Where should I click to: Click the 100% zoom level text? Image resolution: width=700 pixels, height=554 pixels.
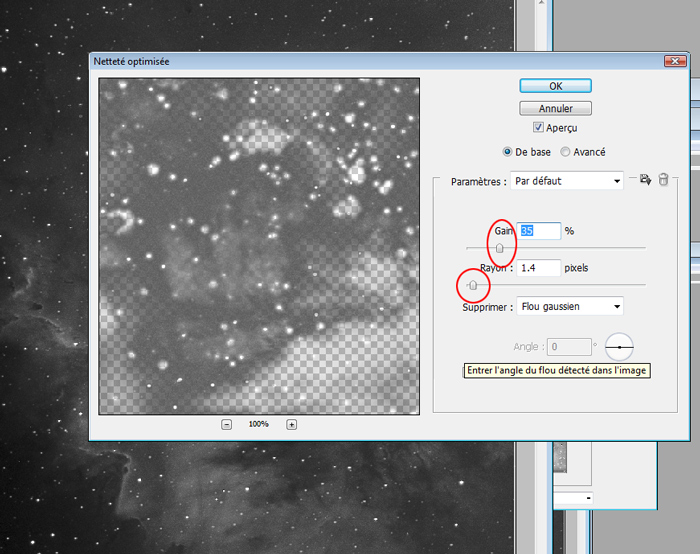click(x=258, y=424)
